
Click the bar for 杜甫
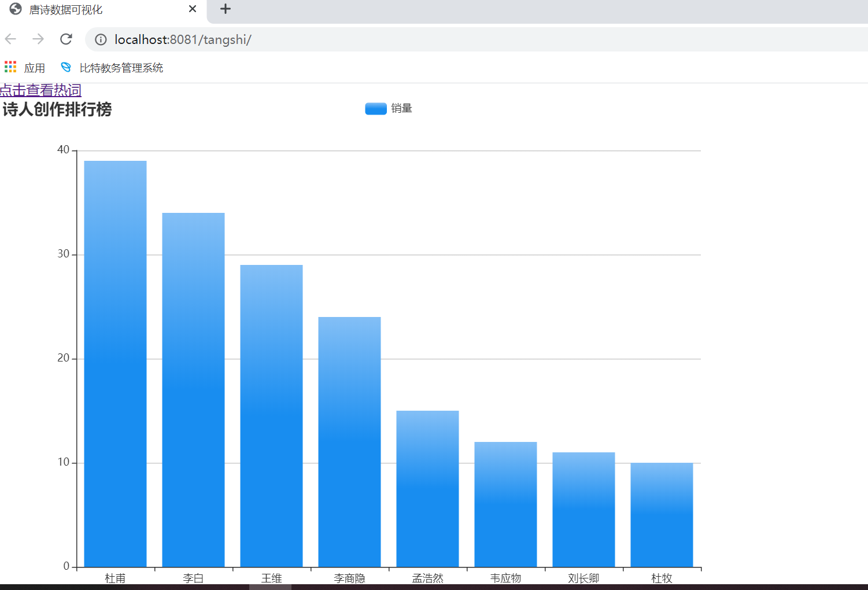[x=116, y=364]
